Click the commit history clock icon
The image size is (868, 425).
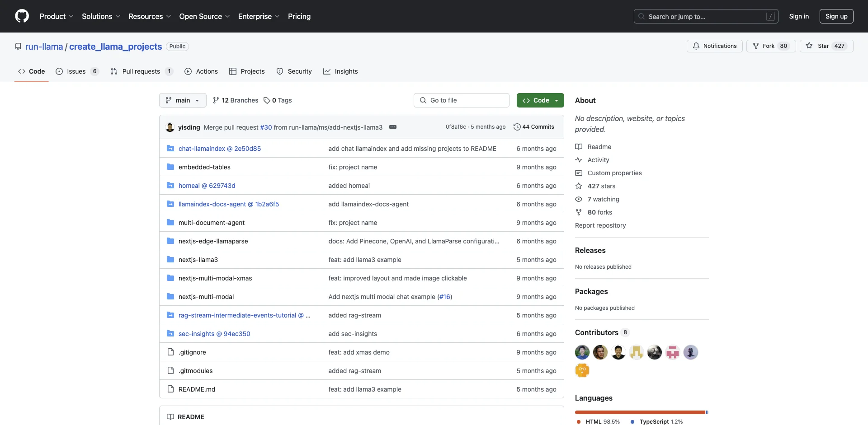[x=517, y=127]
